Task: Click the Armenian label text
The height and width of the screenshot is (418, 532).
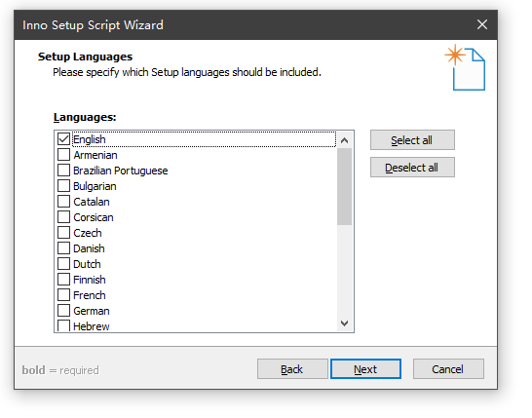Action: (95, 155)
